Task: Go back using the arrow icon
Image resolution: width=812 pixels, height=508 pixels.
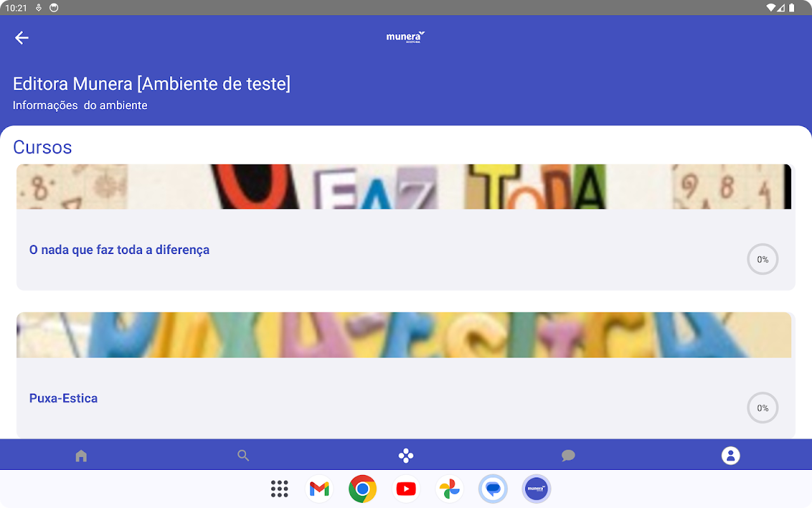Action: 22,38
